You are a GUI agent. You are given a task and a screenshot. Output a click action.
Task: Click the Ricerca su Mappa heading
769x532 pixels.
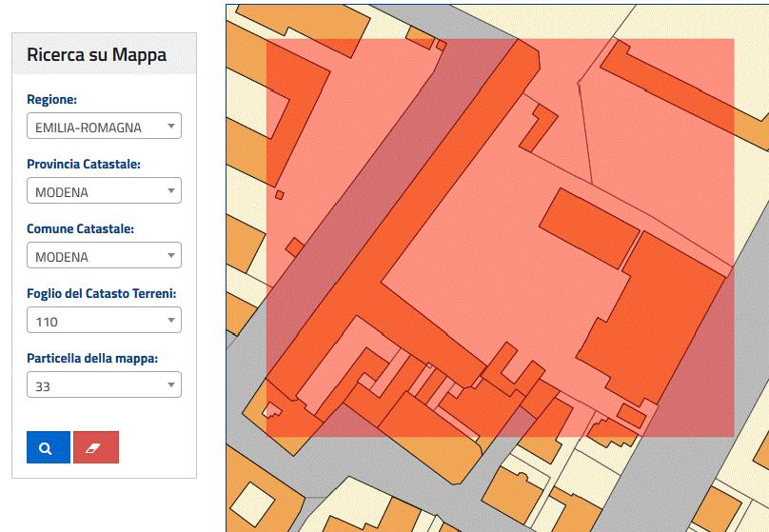coord(97,54)
